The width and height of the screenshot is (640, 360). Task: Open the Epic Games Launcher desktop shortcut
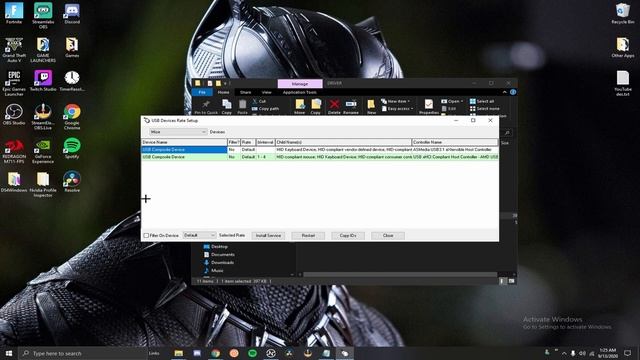pos(14,83)
